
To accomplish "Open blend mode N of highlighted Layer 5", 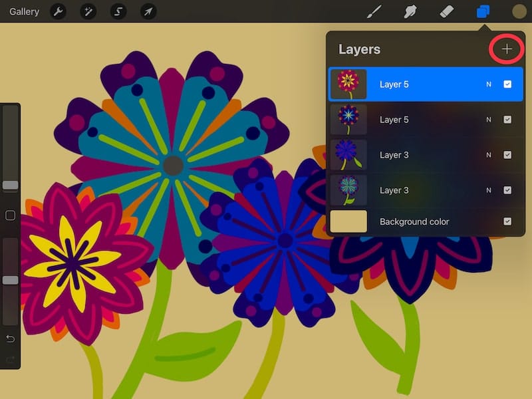I will click(489, 84).
